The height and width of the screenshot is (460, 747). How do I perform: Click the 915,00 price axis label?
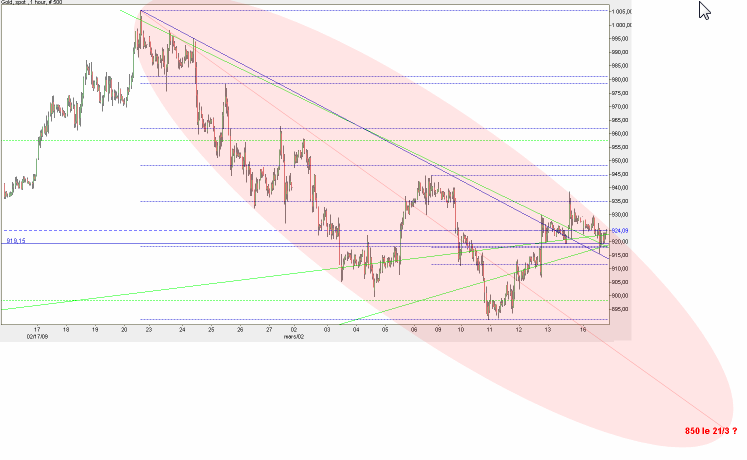click(620, 255)
